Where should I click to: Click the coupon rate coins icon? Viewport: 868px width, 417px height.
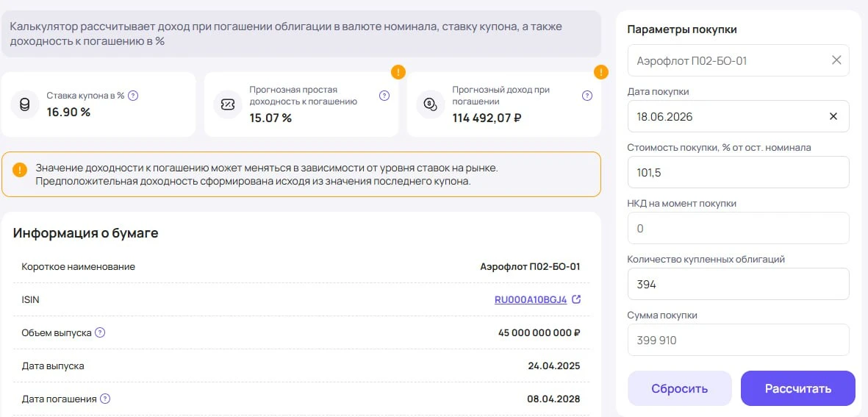pos(25,104)
